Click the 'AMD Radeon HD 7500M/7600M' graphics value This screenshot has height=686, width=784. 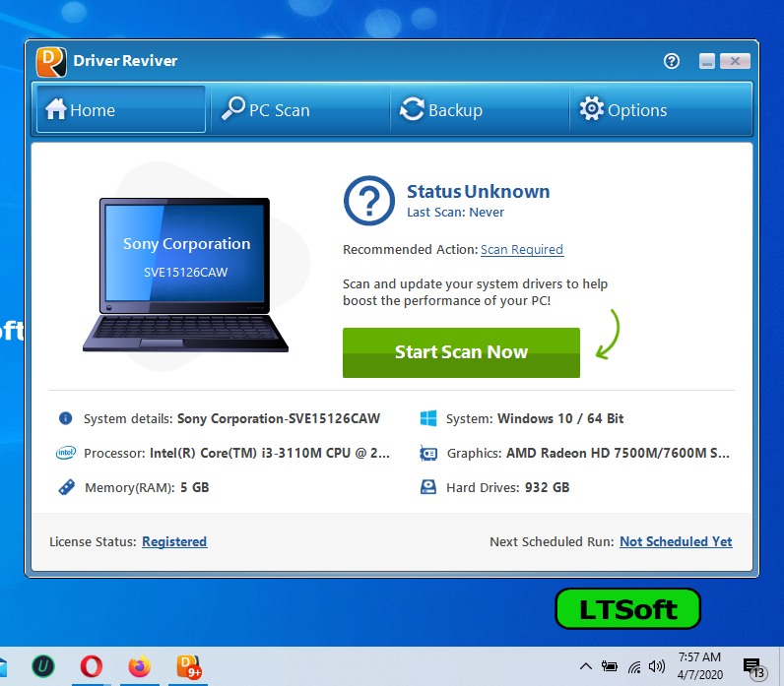pos(618,453)
